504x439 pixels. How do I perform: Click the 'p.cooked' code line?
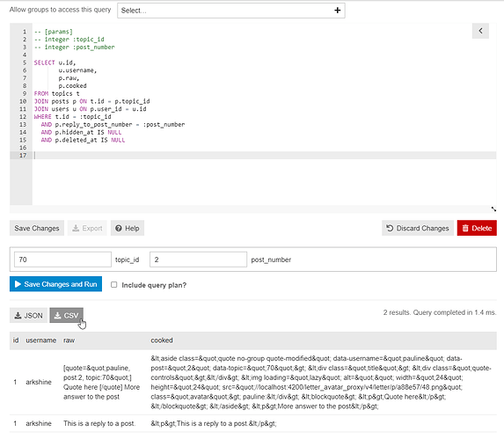pos(72,86)
